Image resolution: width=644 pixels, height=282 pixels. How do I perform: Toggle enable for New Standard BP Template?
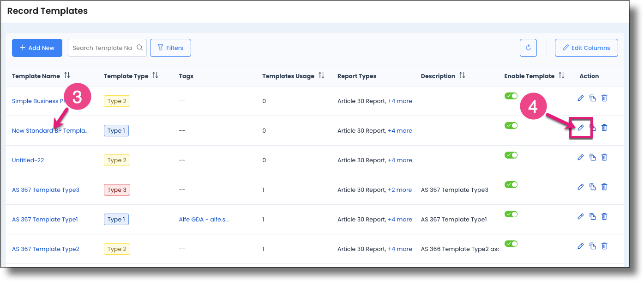511,125
